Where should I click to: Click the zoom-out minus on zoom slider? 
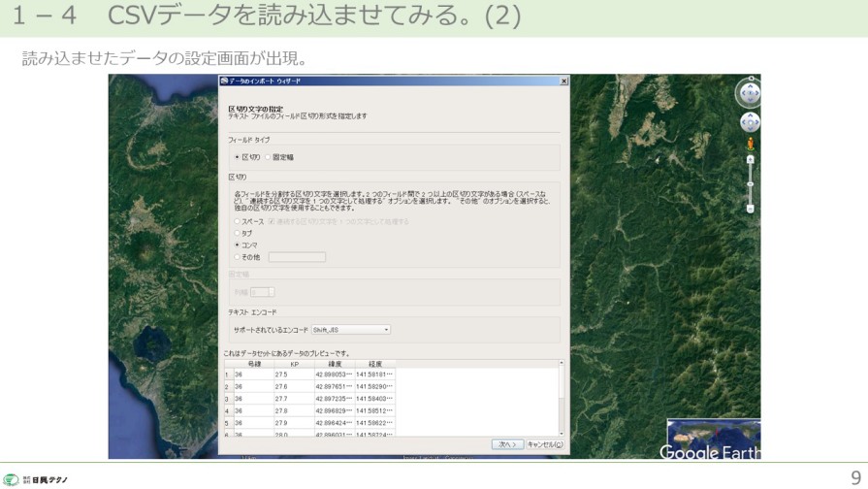(750, 208)
